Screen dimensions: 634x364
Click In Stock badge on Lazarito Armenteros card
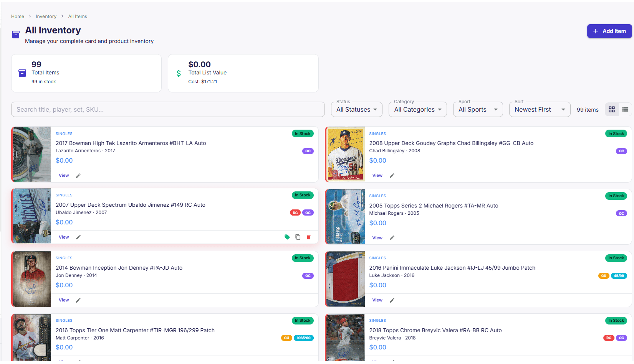[x=303, y=133]
